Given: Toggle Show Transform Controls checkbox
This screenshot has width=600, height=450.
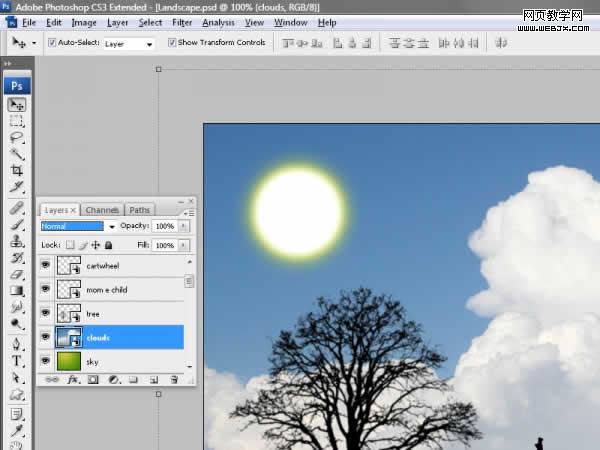Looking at the screenshot, I should 172,42.
